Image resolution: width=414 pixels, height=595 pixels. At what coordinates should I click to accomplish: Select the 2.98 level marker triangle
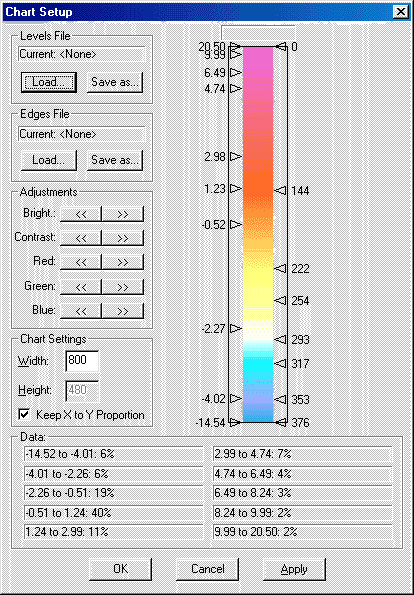point(236,156)
